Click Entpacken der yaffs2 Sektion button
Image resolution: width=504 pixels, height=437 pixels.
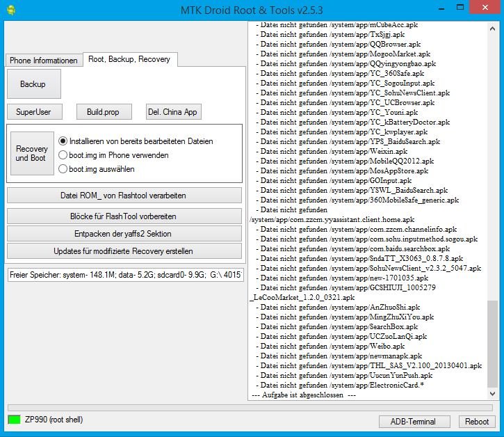tap(124, 234)
